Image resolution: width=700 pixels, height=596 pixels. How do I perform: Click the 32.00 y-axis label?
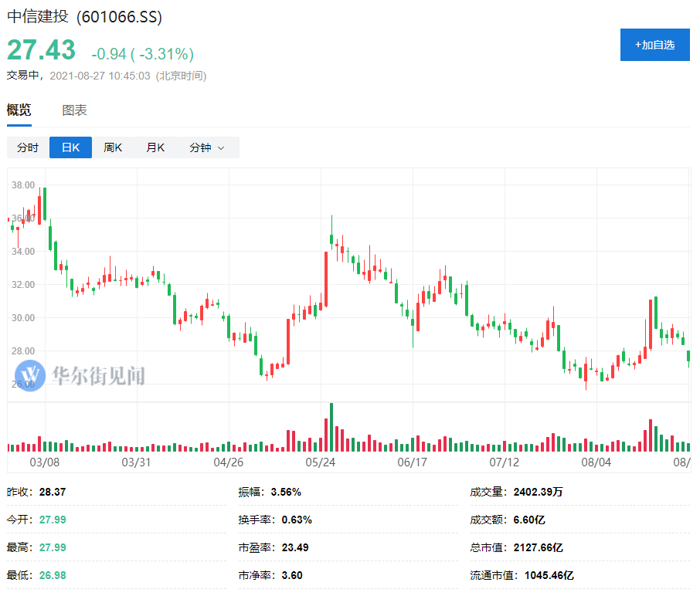(23, 284)
